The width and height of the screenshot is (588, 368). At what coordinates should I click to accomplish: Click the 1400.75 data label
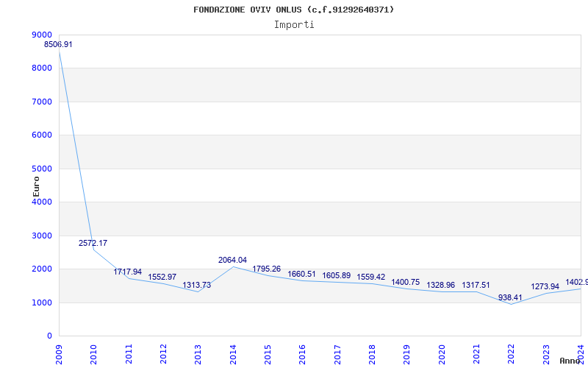pyautogui.click(x=406, y=282)
